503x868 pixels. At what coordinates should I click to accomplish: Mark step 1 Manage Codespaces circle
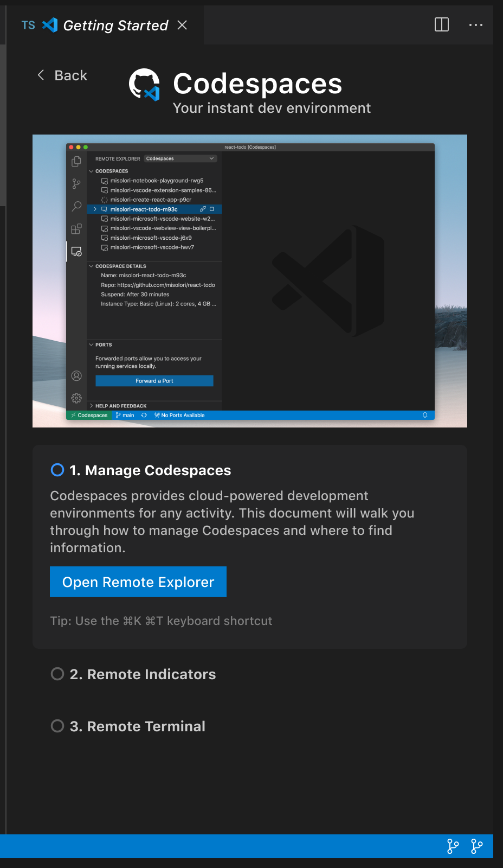[x=57, y=470]
